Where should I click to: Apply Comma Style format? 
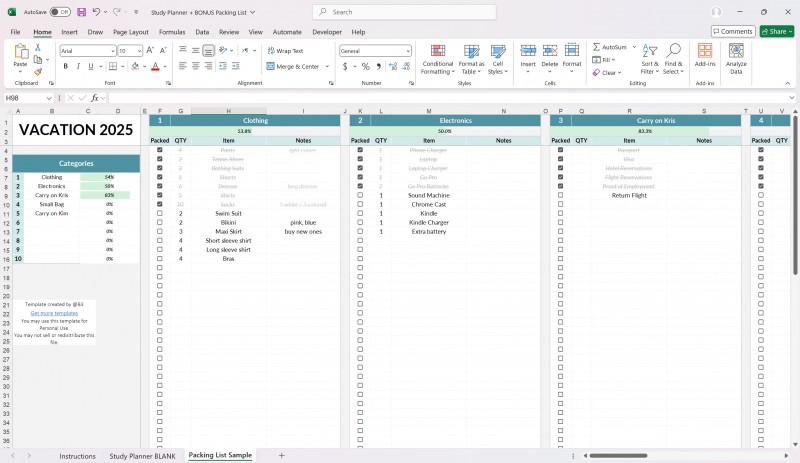click(379, 66)
